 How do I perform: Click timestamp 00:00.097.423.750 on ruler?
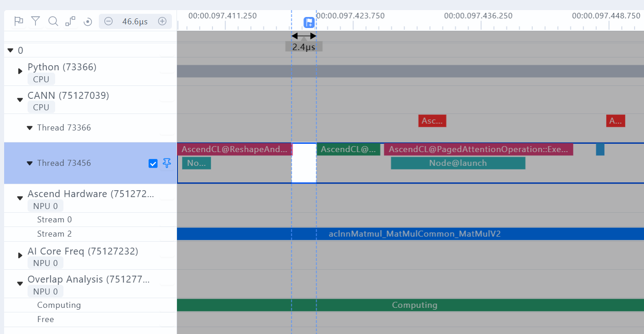tap(350, 16)
